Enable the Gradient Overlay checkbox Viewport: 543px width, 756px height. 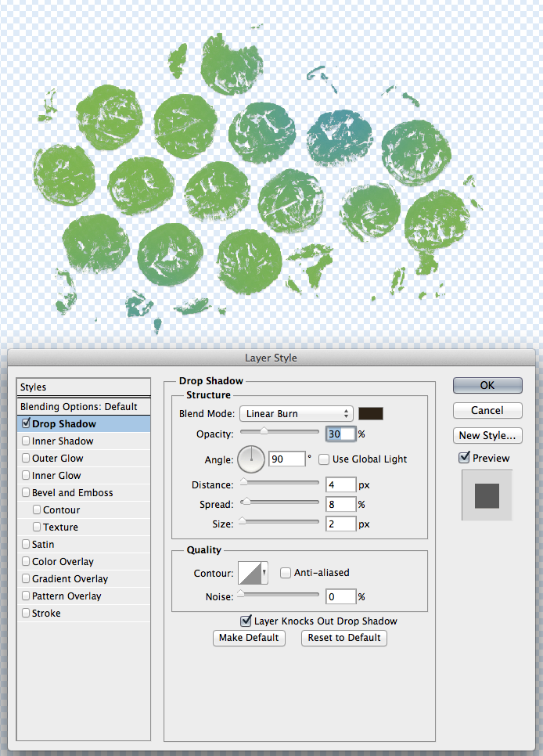(26, 578)
